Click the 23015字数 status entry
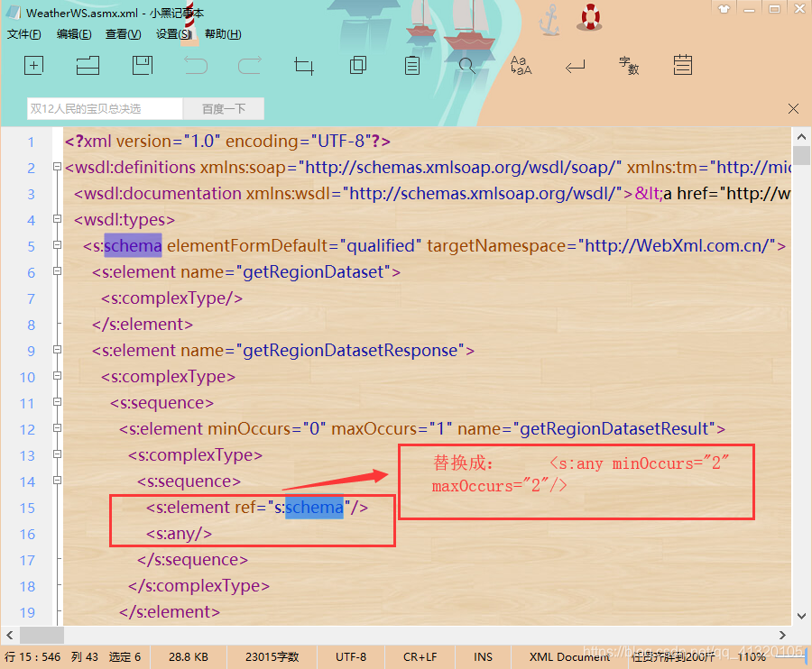Viewport: 812px width, 669px height. tap(272, 657)
